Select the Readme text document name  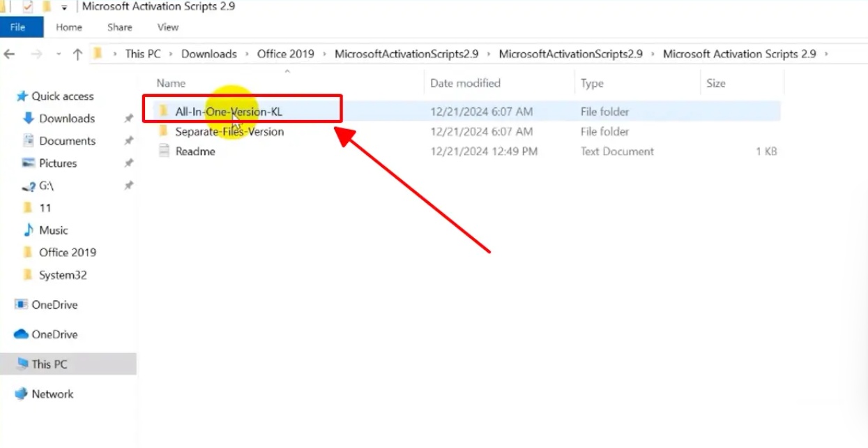pos(195,151)
